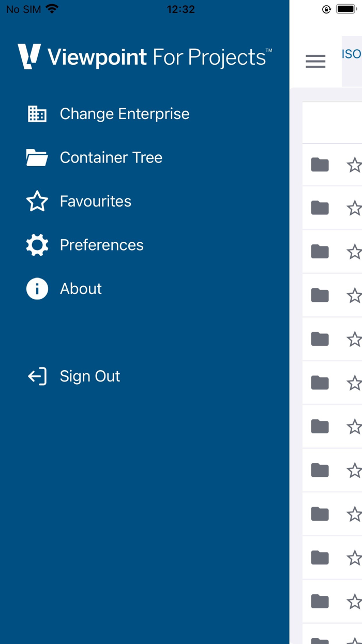Screen dimensions: 362x644
Task: Star the second folder in the list
Action: (355, 208)
